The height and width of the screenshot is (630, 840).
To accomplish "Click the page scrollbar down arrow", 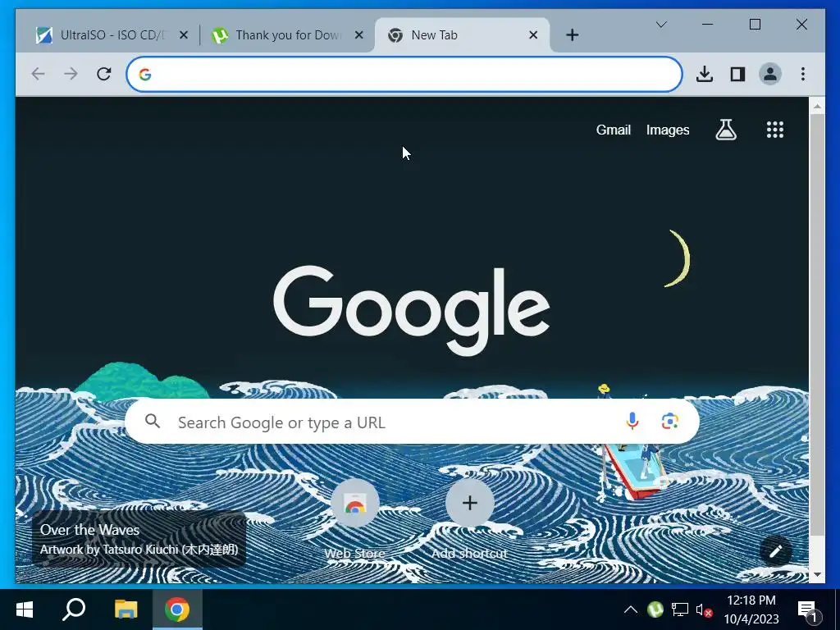I will coord(816,575).
